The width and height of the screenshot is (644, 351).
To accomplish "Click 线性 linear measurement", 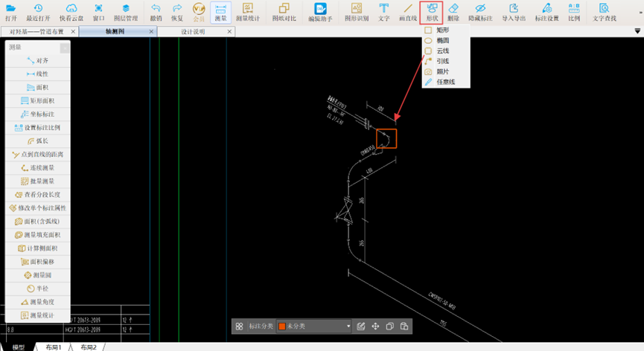I will tap(38, 74).
